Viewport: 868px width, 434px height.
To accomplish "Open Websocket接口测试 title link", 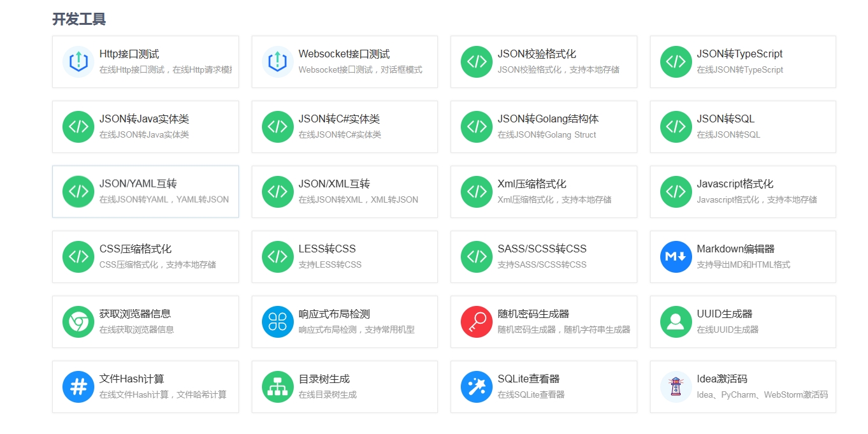I will click(x=344, y=54).
